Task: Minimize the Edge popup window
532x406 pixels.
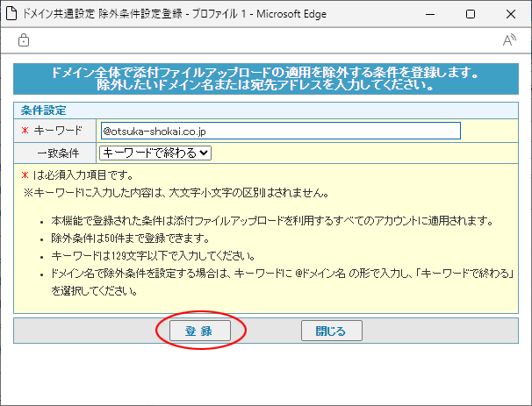Action: point(429,14)
